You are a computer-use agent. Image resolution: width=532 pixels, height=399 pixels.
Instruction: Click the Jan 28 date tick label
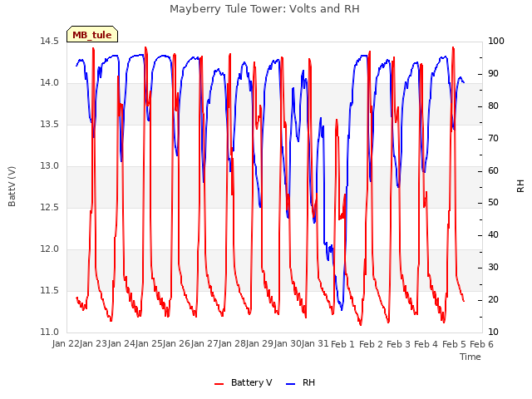coord(233,344)
